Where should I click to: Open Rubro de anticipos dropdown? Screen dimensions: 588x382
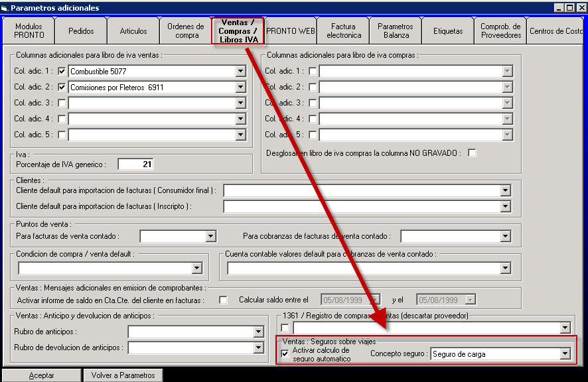[x=258, y=332]
